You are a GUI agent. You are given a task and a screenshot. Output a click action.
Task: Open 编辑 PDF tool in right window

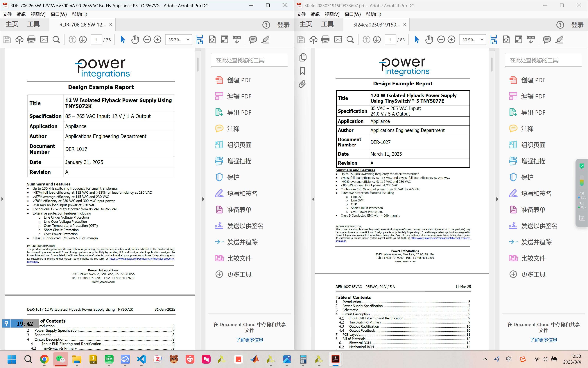click(x=527, y=96)
